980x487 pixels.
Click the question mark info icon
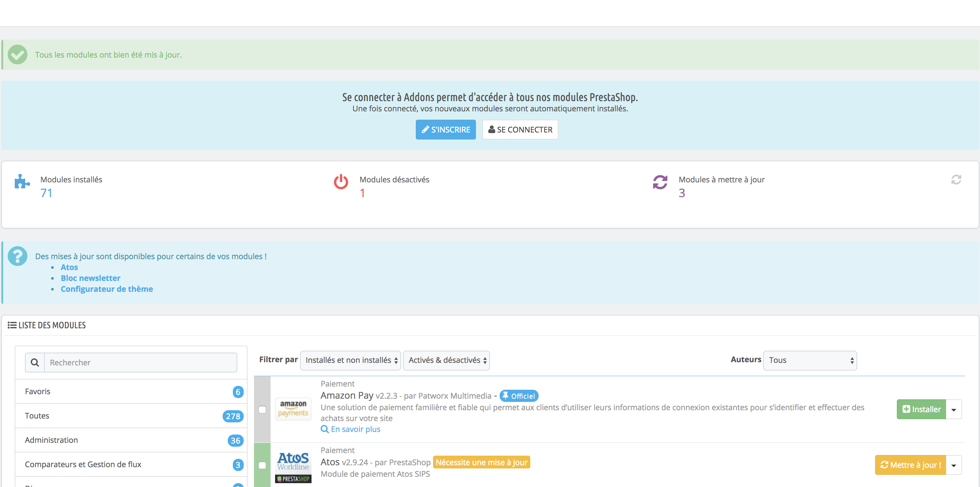pos(18,256)
